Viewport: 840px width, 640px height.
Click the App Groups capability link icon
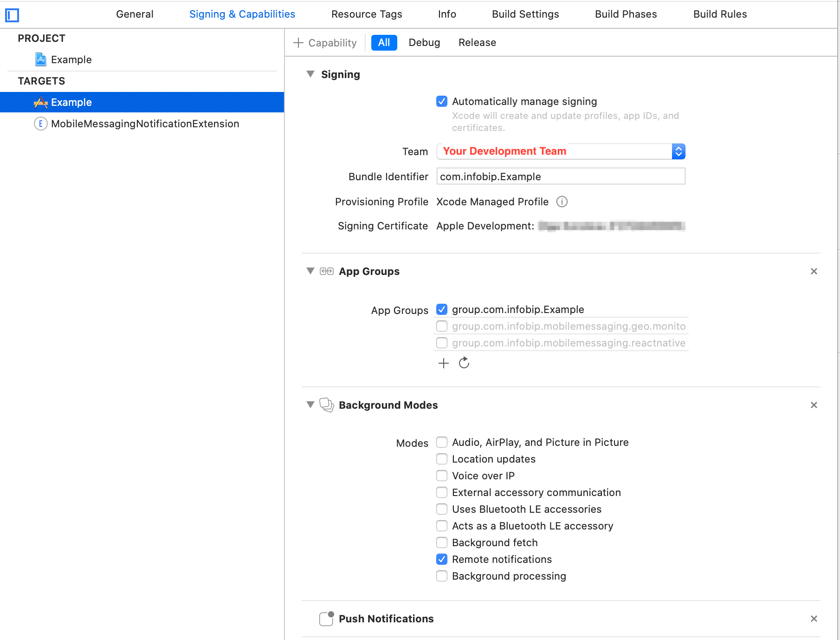pos(327,271)
